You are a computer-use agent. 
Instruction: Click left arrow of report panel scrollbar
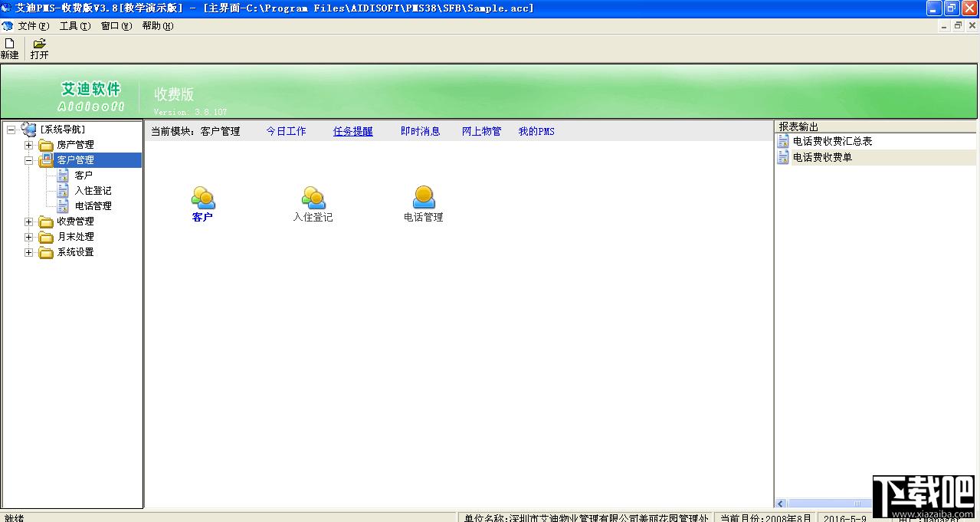coord(782,504)
